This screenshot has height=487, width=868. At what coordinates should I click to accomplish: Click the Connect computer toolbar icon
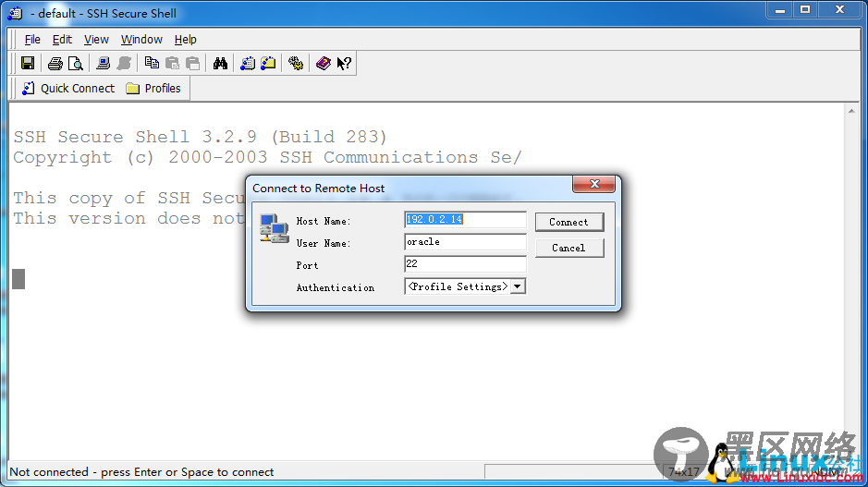point(103,63)
